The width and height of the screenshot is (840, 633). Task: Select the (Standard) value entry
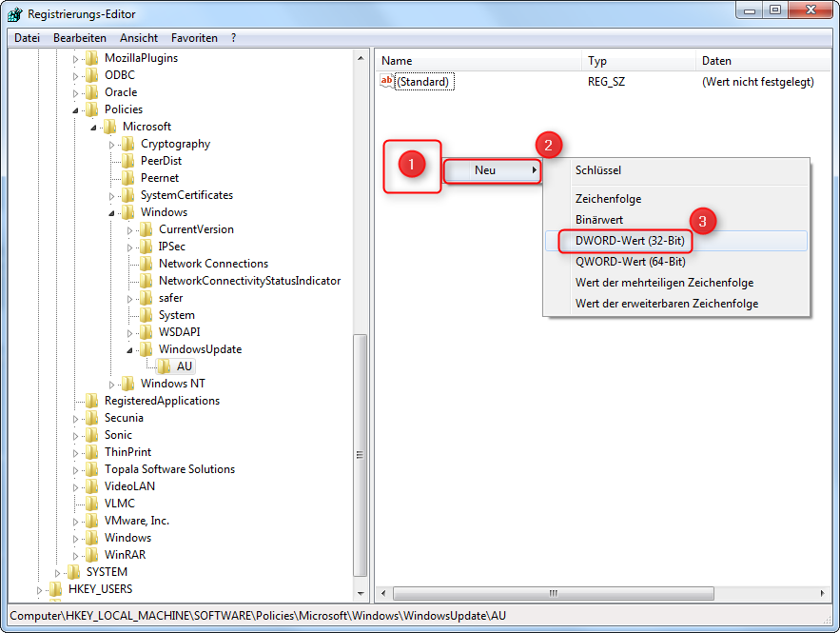click(x=423, y=82)
